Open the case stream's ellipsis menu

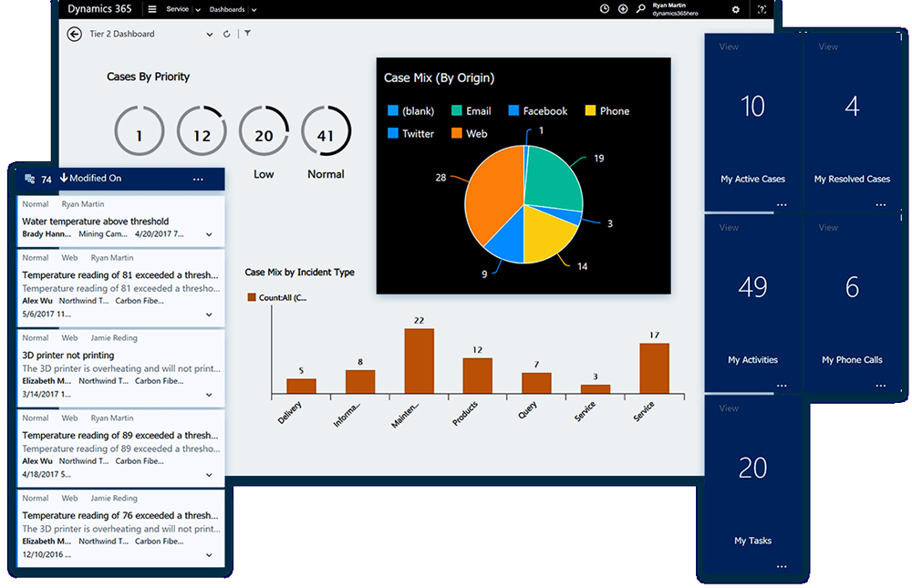tap(198, 179)
